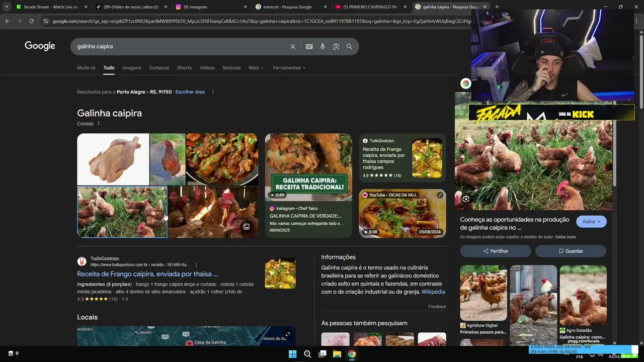Open the Wikipédia link
644x362 pixels.
[x=433, y=292]
